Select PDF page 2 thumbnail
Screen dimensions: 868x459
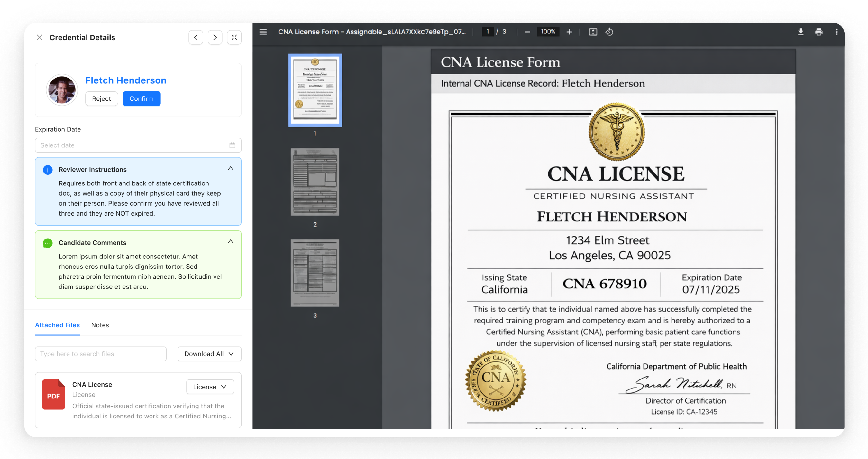coord(315,182)
